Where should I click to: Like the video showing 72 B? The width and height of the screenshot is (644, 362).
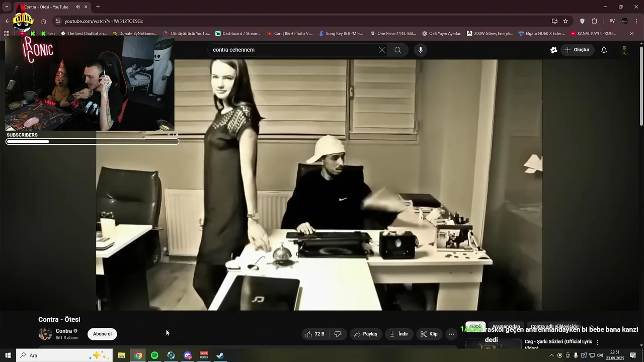(315, 334)
